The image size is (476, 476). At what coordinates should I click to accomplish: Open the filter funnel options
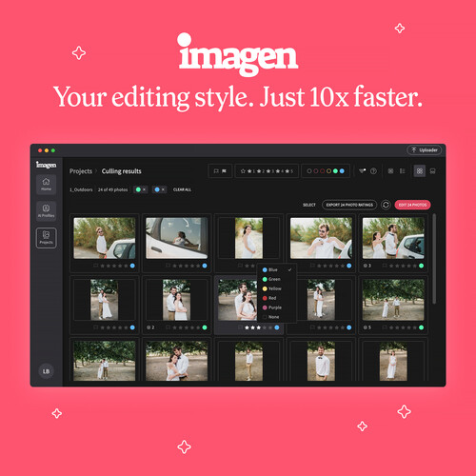(362, 171)
